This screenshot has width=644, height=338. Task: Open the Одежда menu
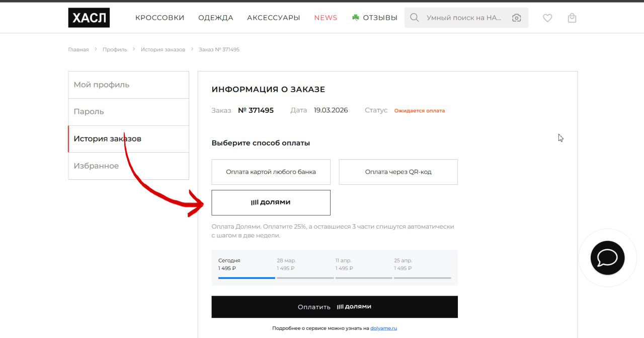[215, 18]
